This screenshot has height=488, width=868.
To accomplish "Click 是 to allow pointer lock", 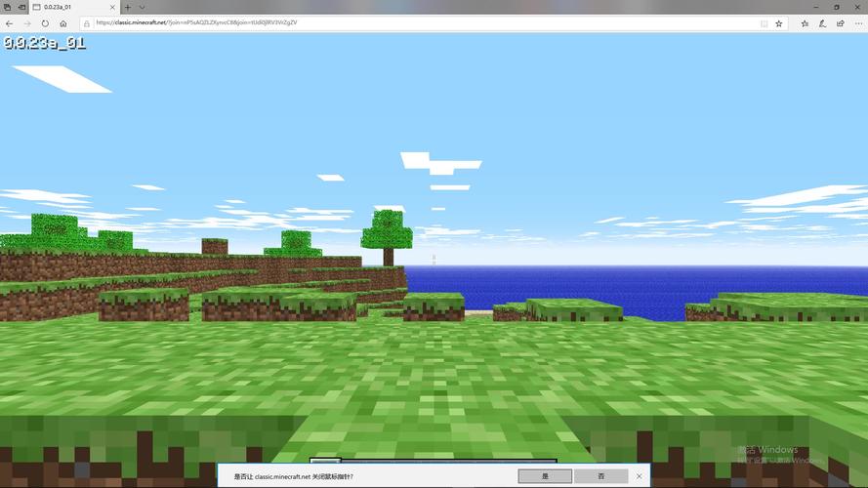I will pos(545,476).
